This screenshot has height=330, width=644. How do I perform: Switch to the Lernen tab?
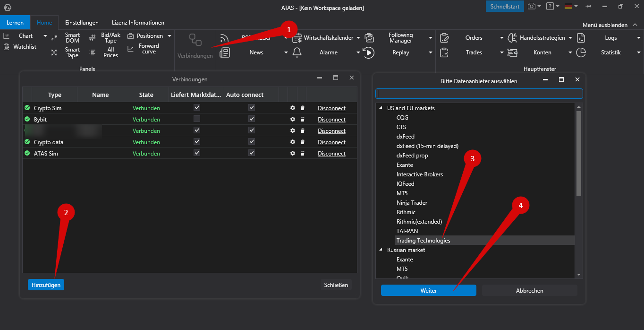pyautogui.click(x=15, y=22)
